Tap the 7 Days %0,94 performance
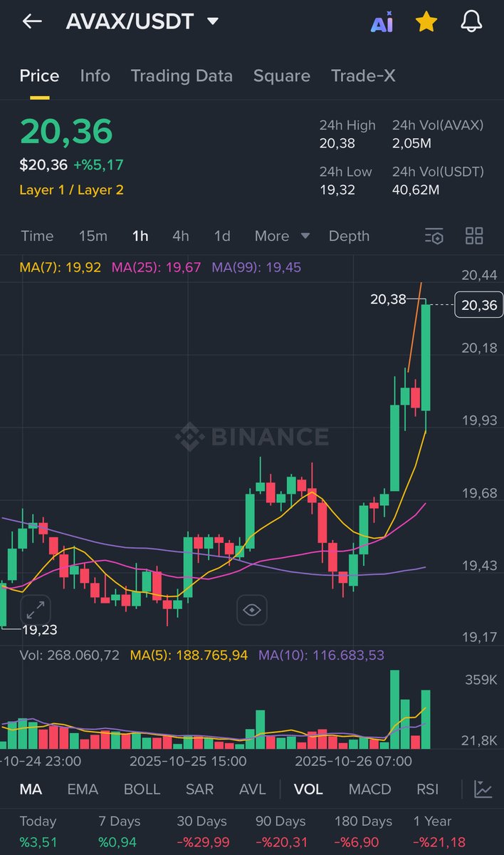The image size is (504, 855). pyautogui.click(x=120, y=832)
